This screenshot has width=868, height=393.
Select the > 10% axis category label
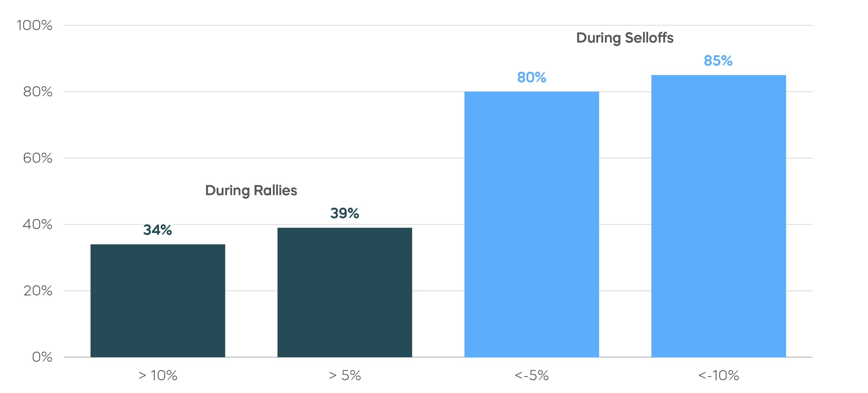tap(158, 375)
